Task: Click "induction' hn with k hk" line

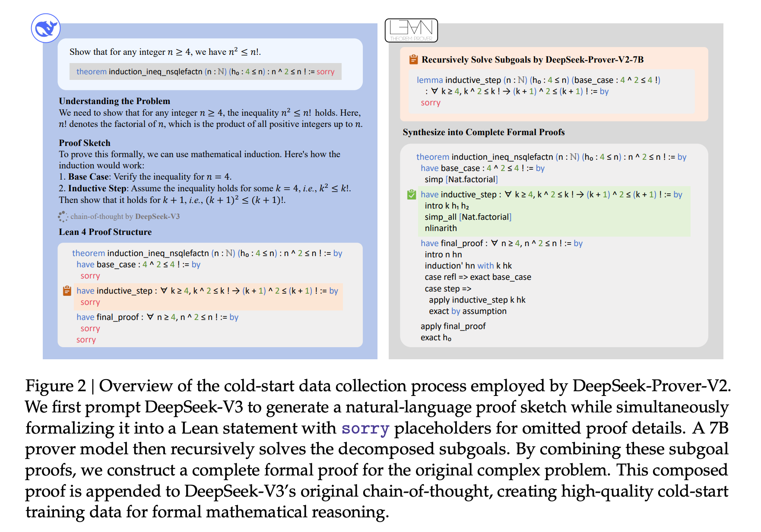Action: 468,266
